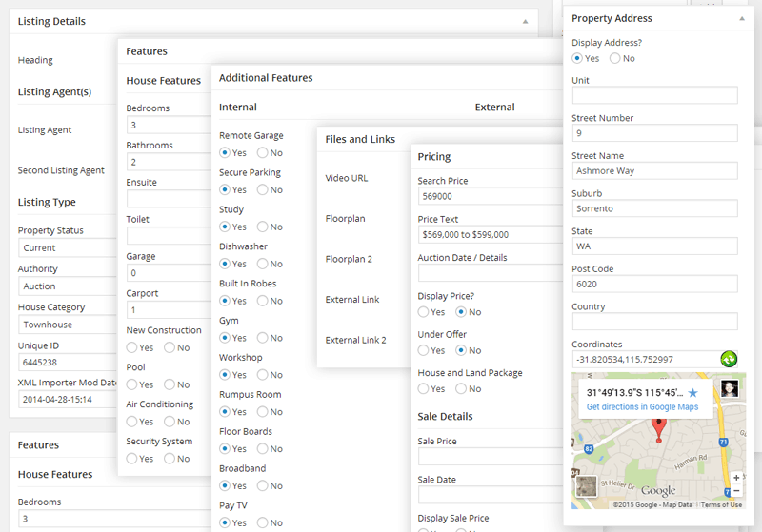Screen dimensions: 762x532
Task: Select Yes for Pool
Action: [x=131, y=384]
